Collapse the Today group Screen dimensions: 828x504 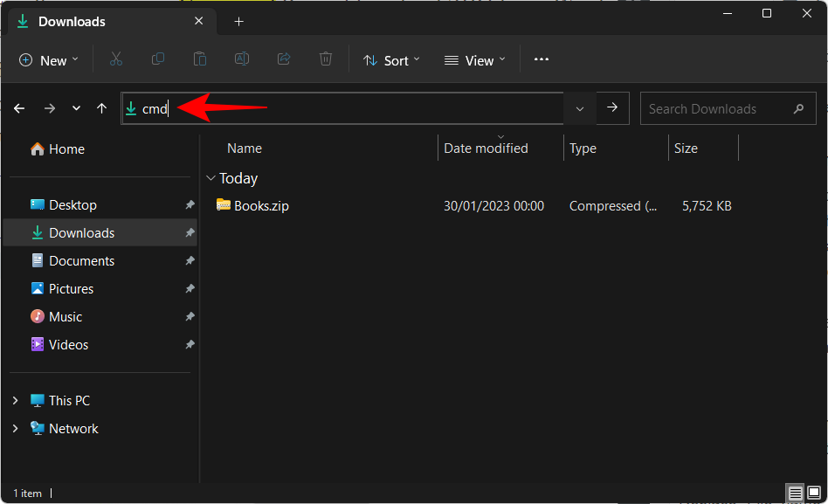coord(210,178)
